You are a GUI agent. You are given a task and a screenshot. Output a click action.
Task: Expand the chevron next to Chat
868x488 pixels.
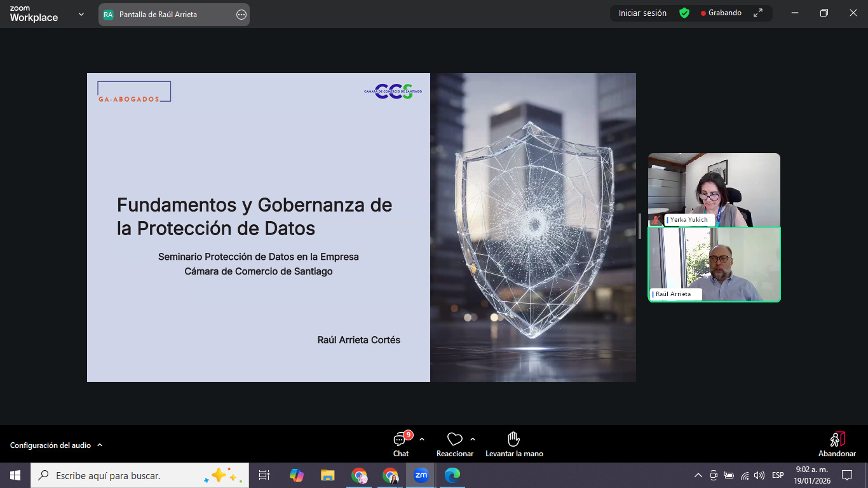point(422,439)
